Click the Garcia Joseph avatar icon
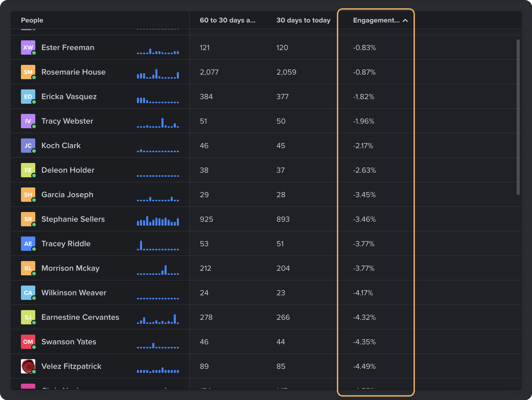This screenshot has height=400, width=532. tap(28, 195)
